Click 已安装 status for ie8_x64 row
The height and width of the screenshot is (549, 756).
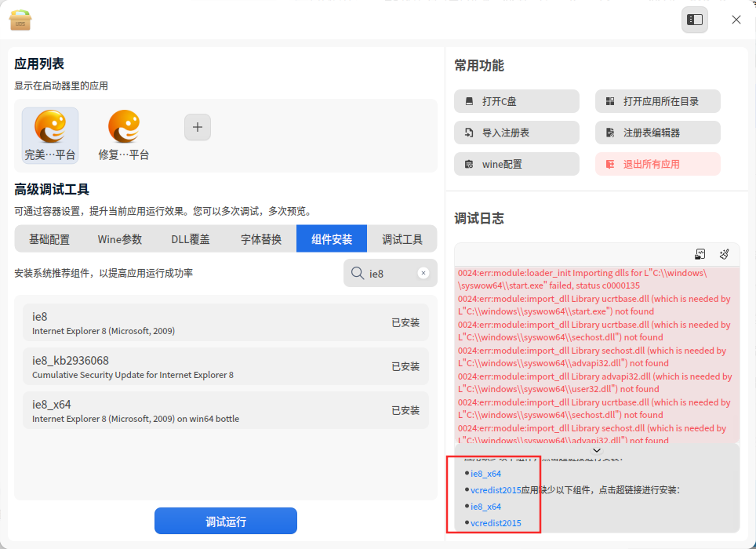[x=405, y=410]
